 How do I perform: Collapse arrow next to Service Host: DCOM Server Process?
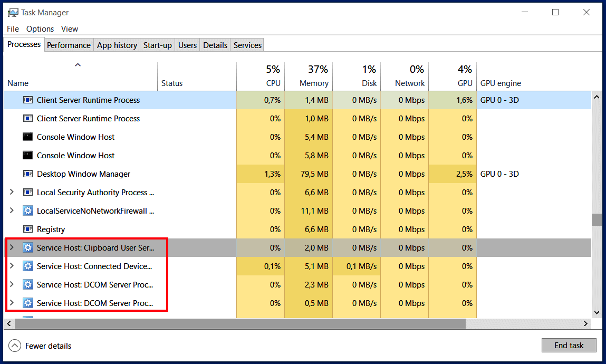12,285
